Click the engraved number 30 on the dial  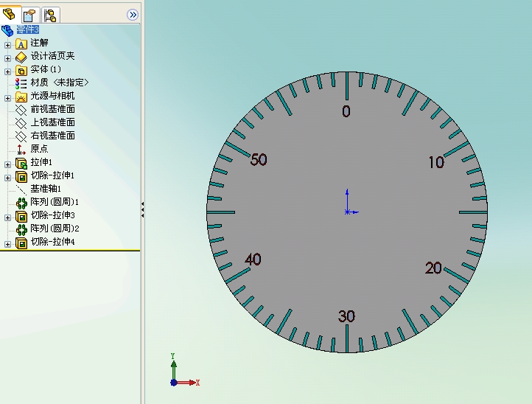[346, 316]
